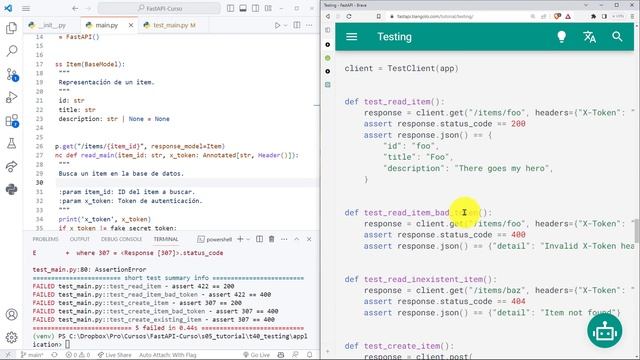Viewport: 640px width, 360px height.
Task: Create a new terminal with the plus button
Action: [x=240, y=239]
